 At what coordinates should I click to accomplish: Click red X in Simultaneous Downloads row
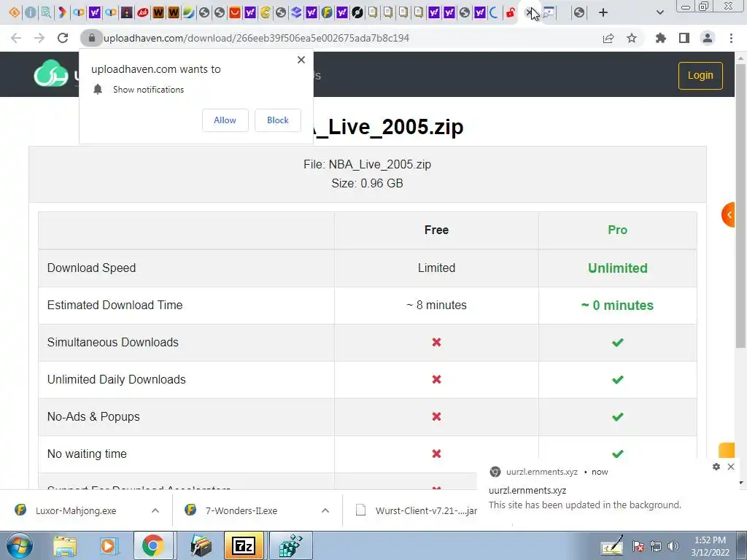pyautogui.click(x=436, y=343)
